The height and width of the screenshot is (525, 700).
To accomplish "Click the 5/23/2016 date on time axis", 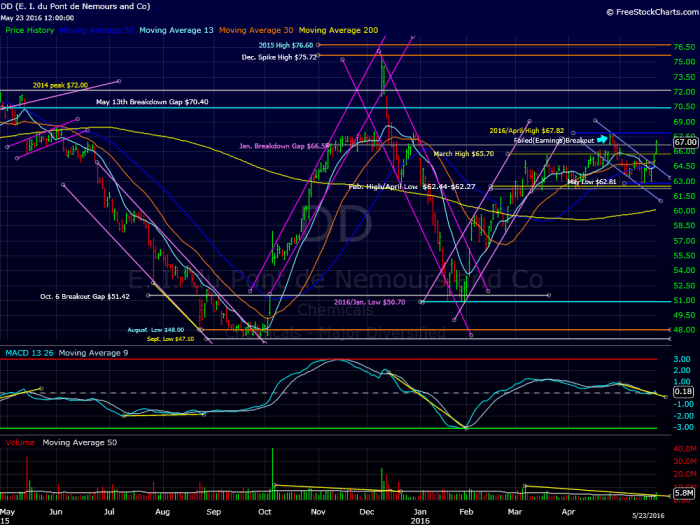I will point(648,516).
